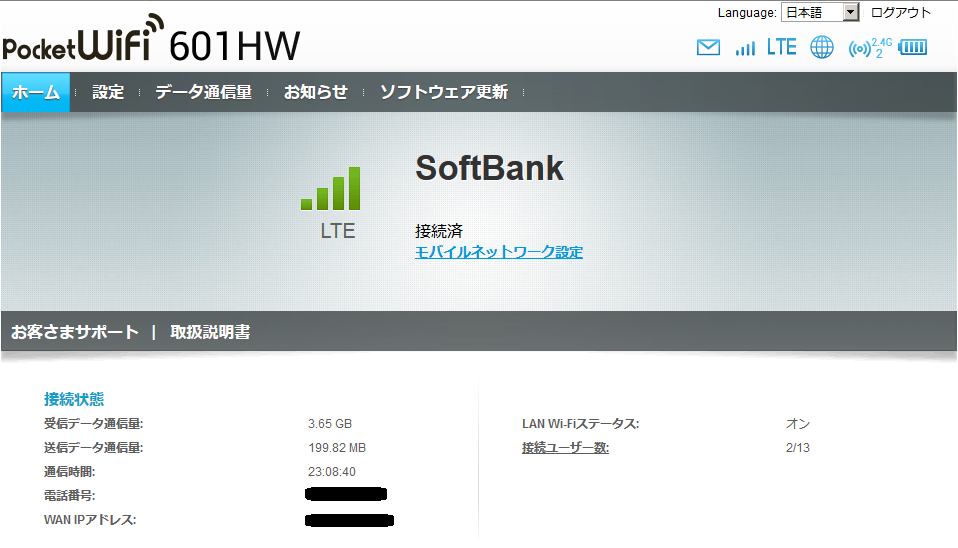Select the ホーム tab
Image resolution: width=958 pixels, height=548 pixels.
(35, 92)
